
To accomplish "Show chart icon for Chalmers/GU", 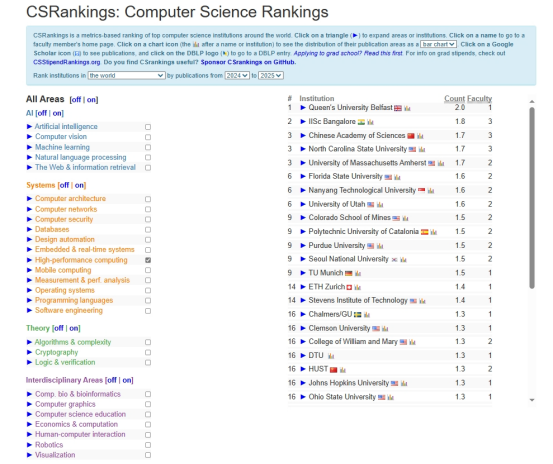I will [367, 315].
